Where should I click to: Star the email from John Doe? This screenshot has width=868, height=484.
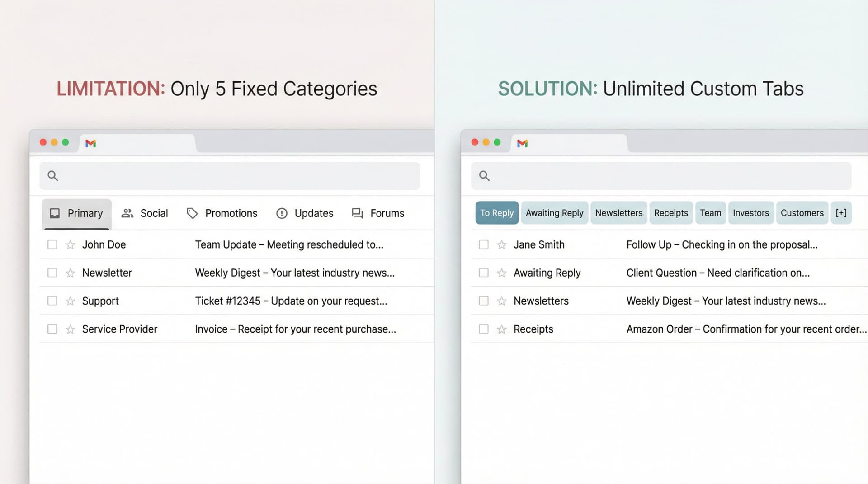pos(70,244)
